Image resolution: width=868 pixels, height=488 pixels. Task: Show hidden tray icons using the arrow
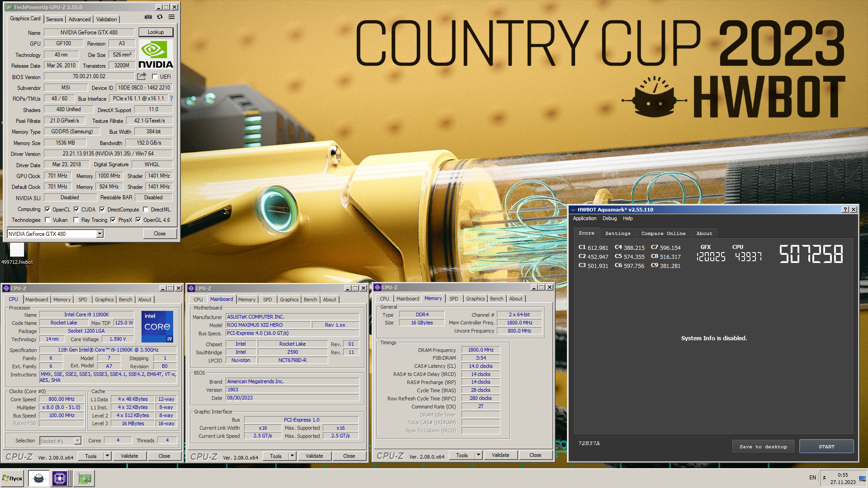tap(824, 478)
